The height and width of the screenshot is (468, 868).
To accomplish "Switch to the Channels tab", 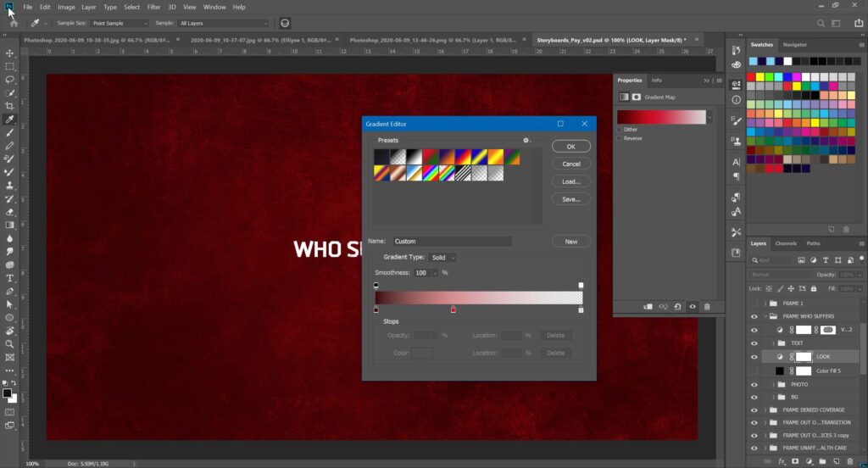I will click(x=786, y=243).
